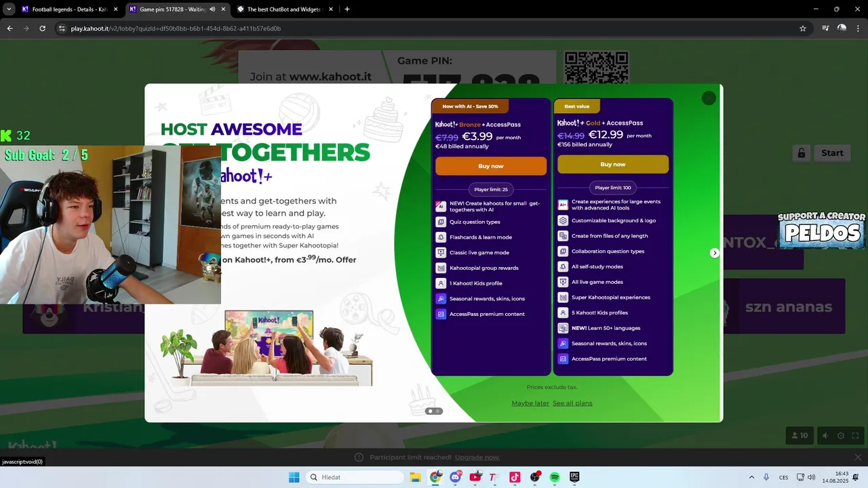
Task: Click the Quiz question types feature
Action: 475,222
